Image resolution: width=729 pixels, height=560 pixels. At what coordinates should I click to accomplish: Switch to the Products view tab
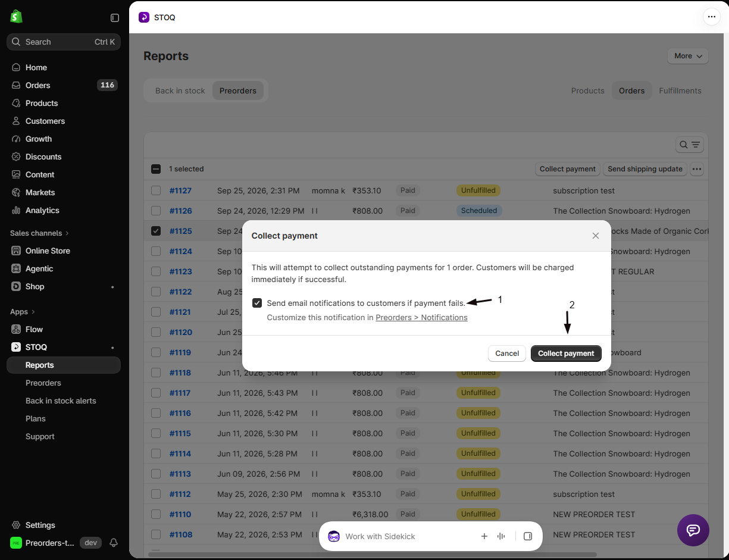point(587,90)
